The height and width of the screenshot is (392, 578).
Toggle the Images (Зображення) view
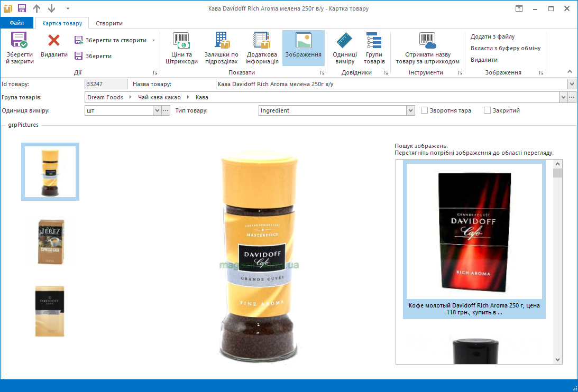click(x=304, y=48)
